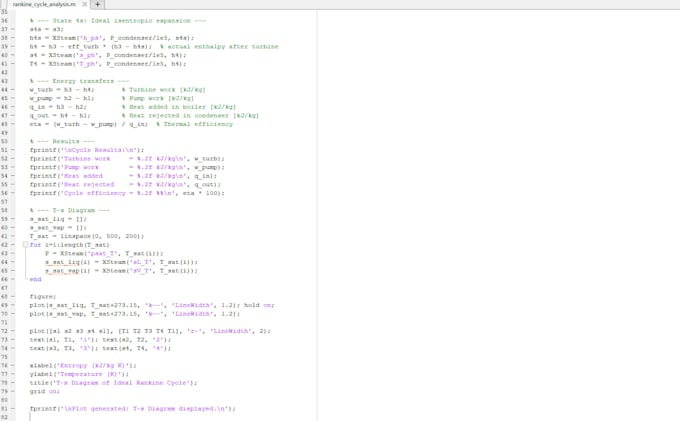680x421 pixels.
Task: Click 'hold on;' on line 69
Action: click(x=259, y=305)
